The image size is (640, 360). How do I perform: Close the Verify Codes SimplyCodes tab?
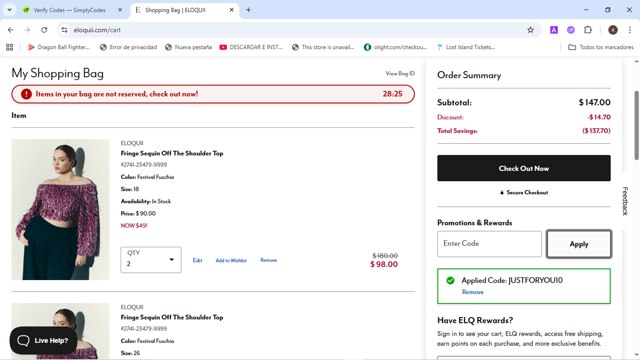(x=120, y=10)
